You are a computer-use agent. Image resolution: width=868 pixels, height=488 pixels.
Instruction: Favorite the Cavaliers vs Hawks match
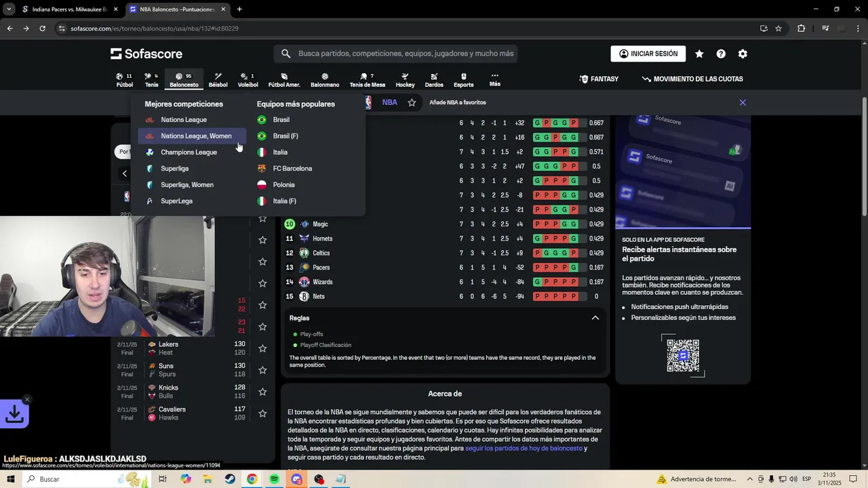pos(262,413)
